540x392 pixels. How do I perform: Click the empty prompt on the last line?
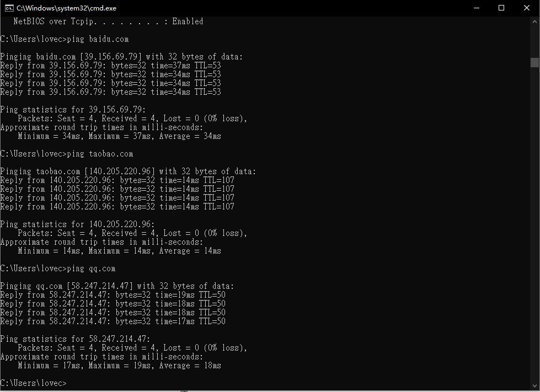click(x=33, y=383)
